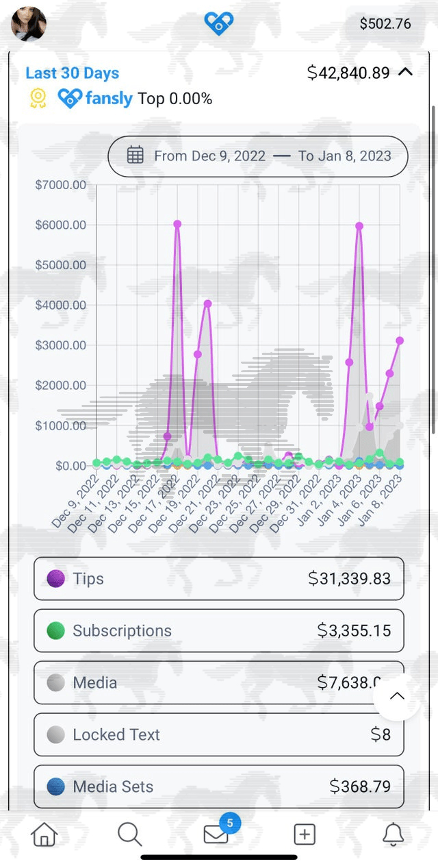Screen dimensions: 438x868
Task: Tap the $502.76 wallet balance button
Action: point(385,24)
